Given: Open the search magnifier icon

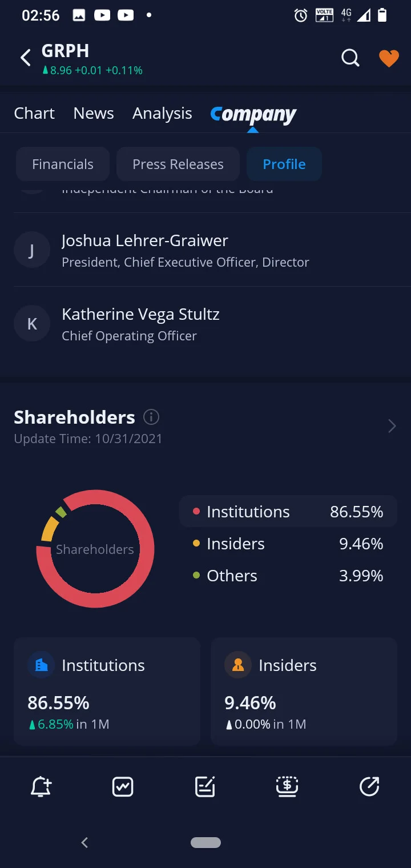Looking at the screenshot, I should tap(350, 58).
